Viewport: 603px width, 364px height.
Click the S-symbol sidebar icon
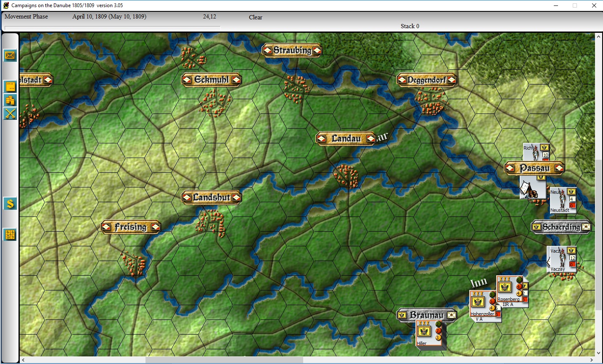coord(10,204)
